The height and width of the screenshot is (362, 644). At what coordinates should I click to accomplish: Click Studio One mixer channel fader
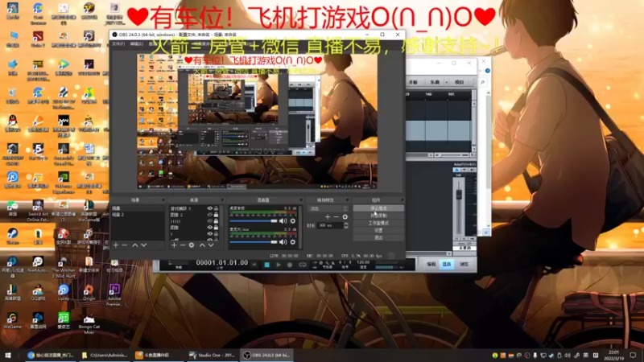coord(459,195)
